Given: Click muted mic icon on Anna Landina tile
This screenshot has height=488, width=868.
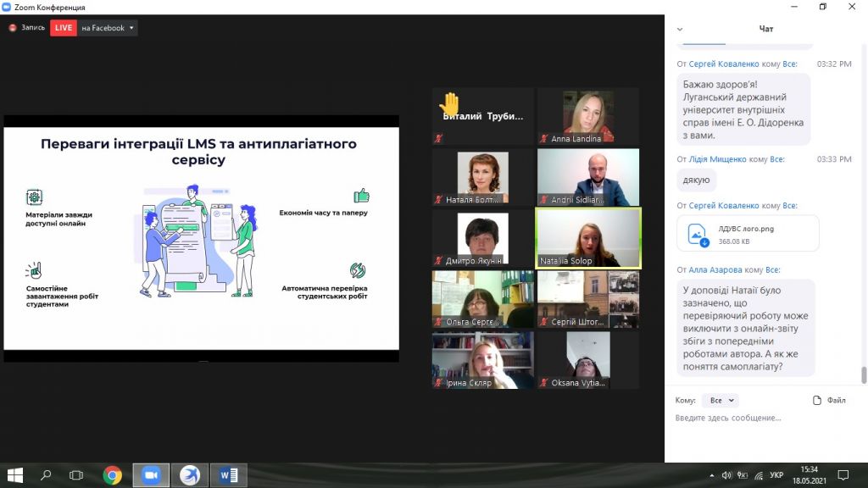Looking at the screenshot, I should 544,139.
